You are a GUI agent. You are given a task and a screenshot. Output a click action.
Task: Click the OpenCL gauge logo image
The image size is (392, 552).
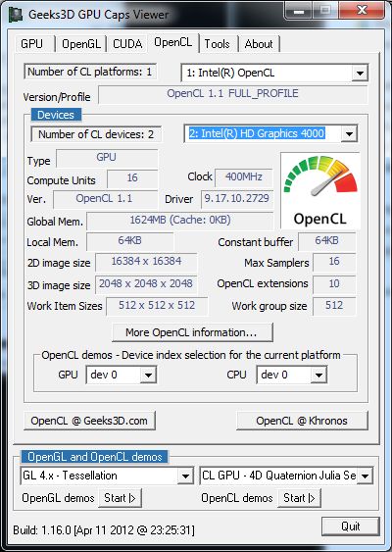click(x=320, y=191)
